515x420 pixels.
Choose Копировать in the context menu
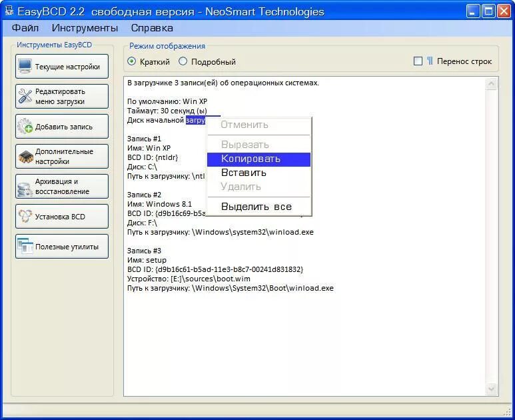(x=258, y=159)
